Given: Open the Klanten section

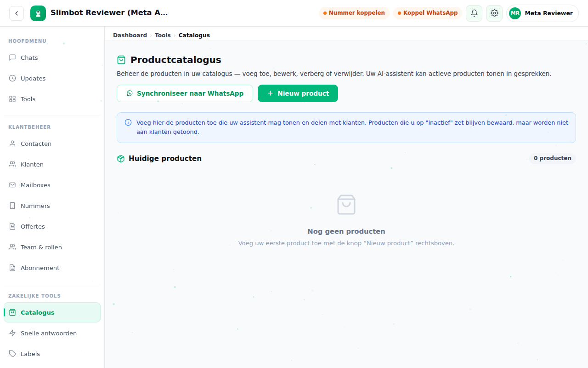Looking at the screenshot, I should [x=52, y=164].
